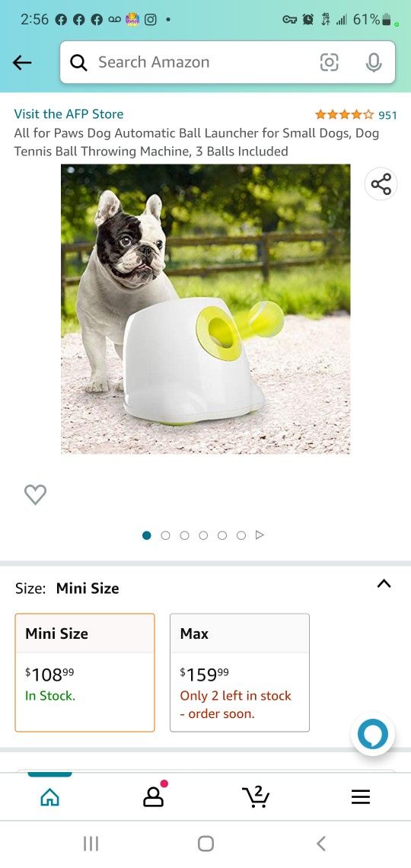
Task: Play product video via carousel triangle
Action: pyautogui.click(x=260, y=535)
